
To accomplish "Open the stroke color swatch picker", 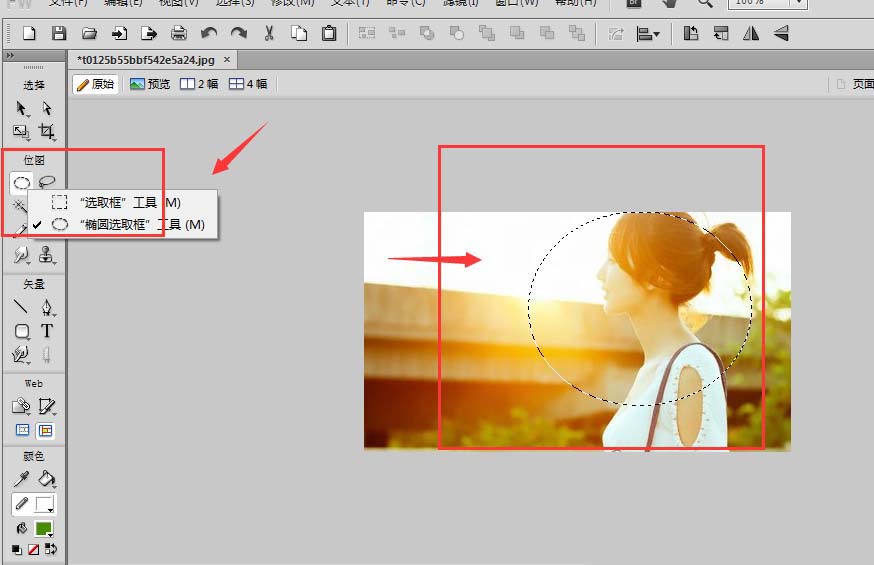I will click(45, 504).
